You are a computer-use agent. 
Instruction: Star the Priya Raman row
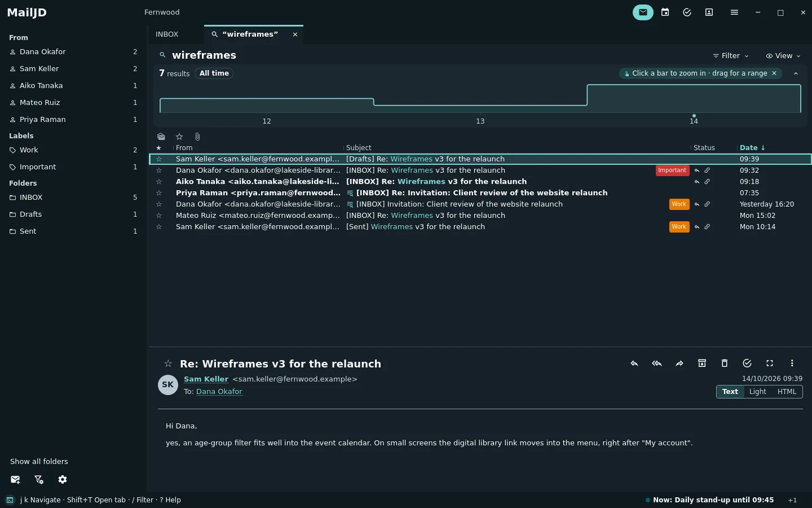[159, 193]
